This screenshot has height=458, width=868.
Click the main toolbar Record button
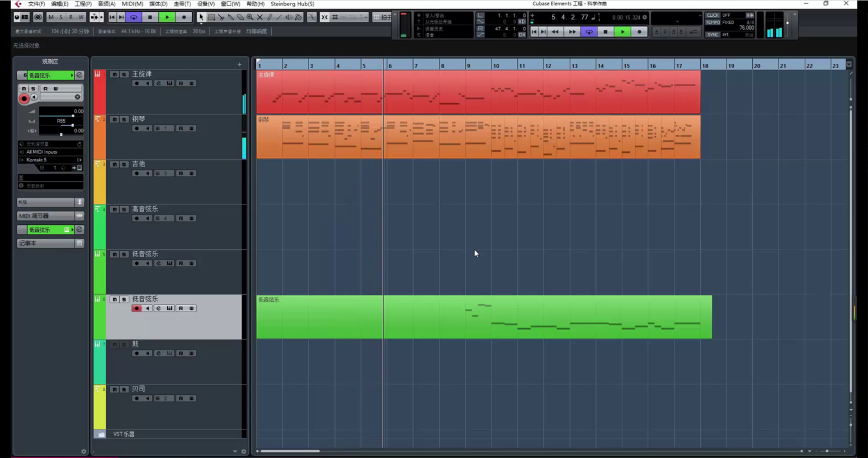coord(184,17)
